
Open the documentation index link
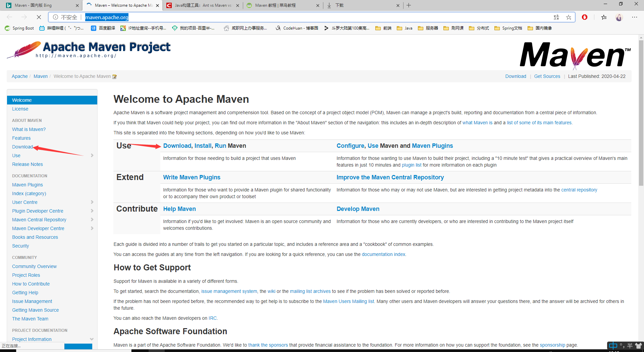click(x=383, y=254)
